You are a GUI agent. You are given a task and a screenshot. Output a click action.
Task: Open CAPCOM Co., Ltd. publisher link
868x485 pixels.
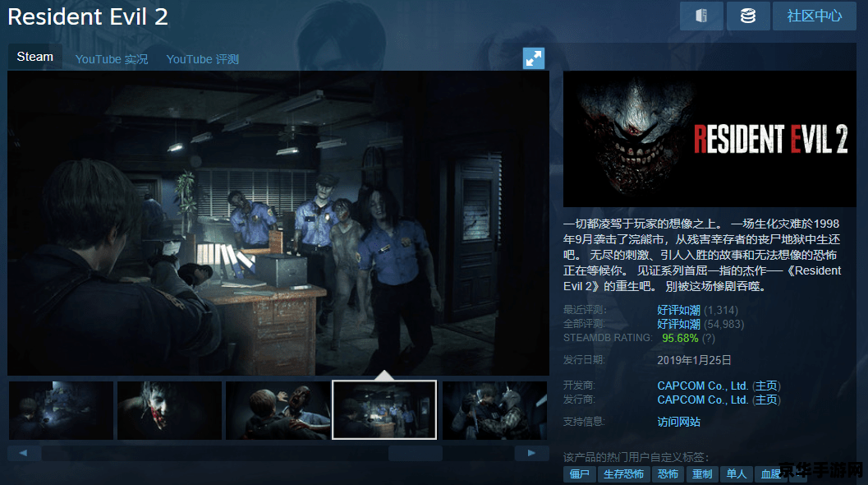[x=702, y=400]
